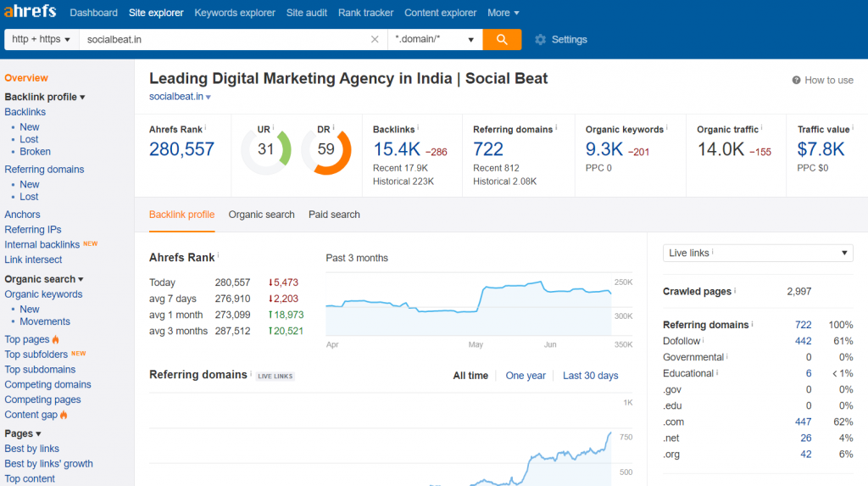Screen dimensions: 868x486
Task: Click the 722 referring domains metric value
Action: (488, 149)
